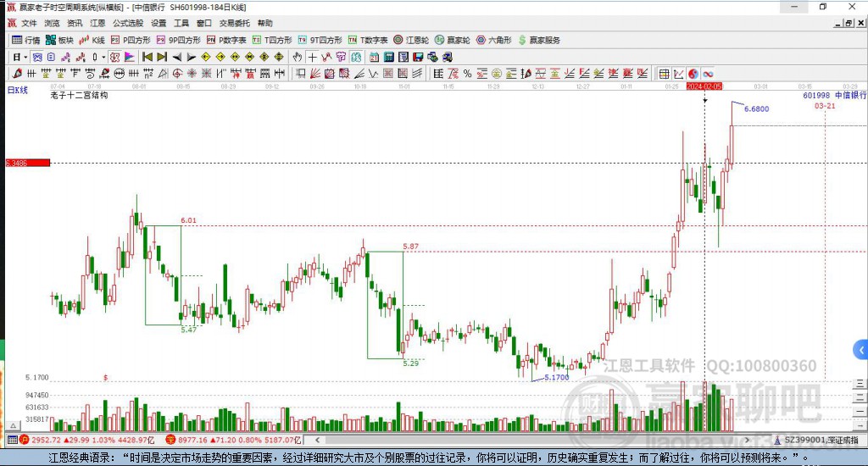Click the red 6.3486 price label
Image resolution: width=868 pixels, height=466 pixels.
(x=28, y=163)
